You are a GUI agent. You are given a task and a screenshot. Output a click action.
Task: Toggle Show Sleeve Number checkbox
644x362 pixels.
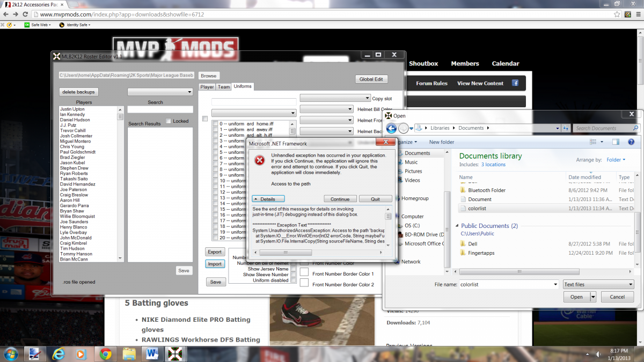[x=293, y=275]
